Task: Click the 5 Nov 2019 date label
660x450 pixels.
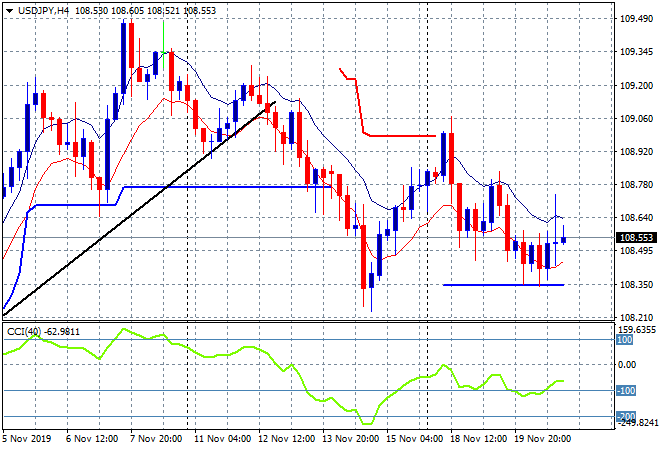Action: pyautogui.click(x=27, y=439)
